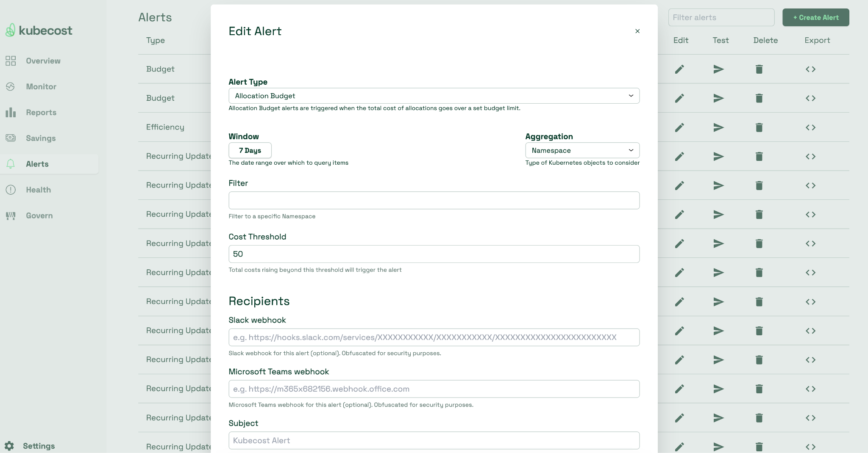Click the Alerts page heading

[x=155, y=17]
